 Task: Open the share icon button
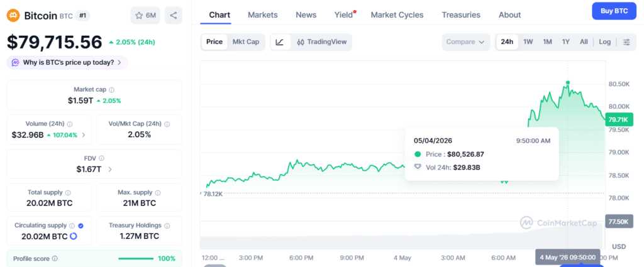pyautogui.click(x=174, y=16)
